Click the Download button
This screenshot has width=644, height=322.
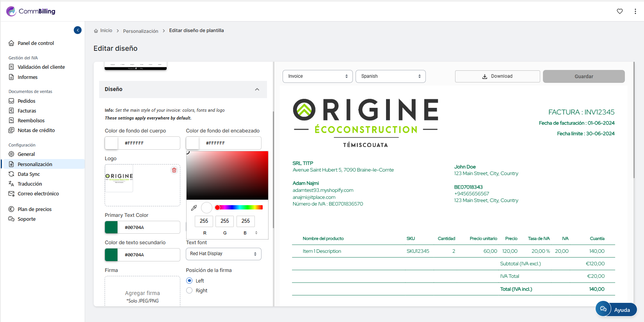pyautogui.click(x=497, y=76)
